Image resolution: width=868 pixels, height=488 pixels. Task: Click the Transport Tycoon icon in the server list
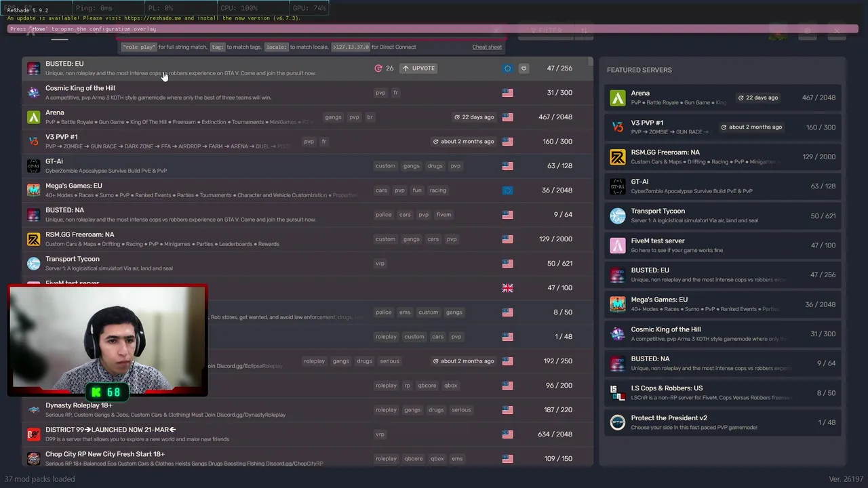[x=33, y=264]
